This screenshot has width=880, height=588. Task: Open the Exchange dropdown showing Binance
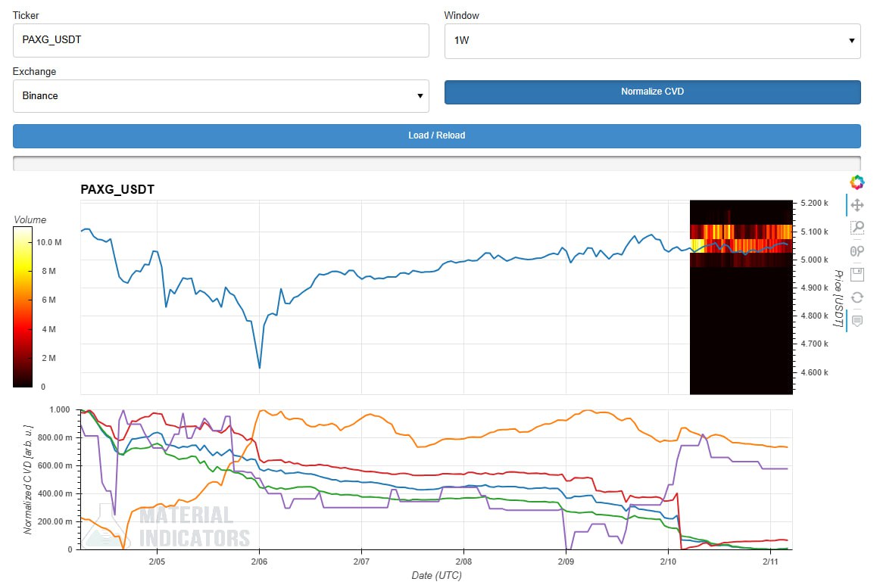[x=220, y=96]
